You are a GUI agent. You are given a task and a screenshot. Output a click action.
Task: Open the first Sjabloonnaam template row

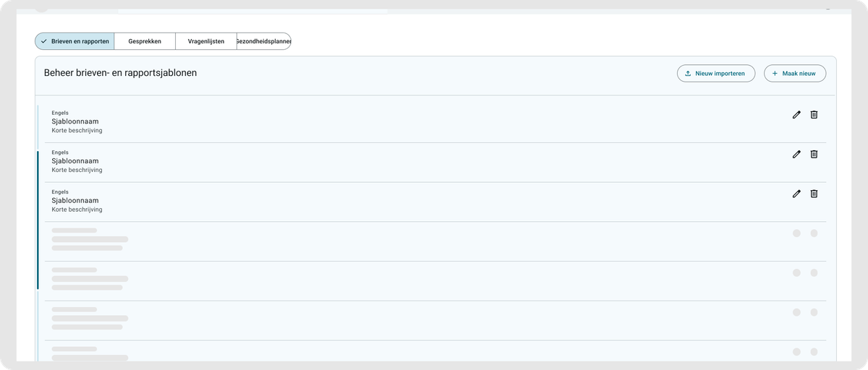[x=75, y=121]
